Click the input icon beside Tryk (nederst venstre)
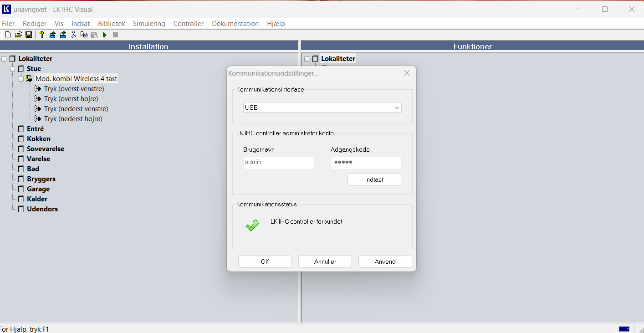 [x=38, y=109]
